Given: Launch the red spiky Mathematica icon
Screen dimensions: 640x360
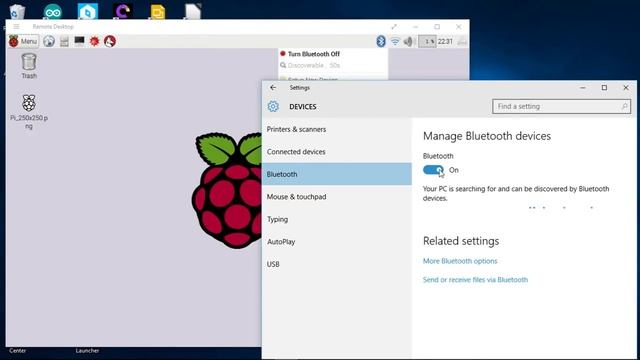Looking at the screenshot, I should (95, 41).
